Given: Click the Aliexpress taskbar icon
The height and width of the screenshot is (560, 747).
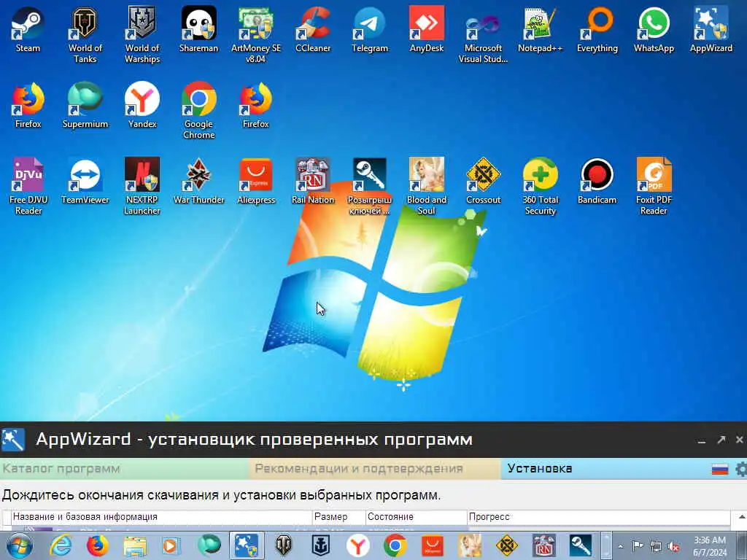Looking at the screenshot, I should pos(432,545).
